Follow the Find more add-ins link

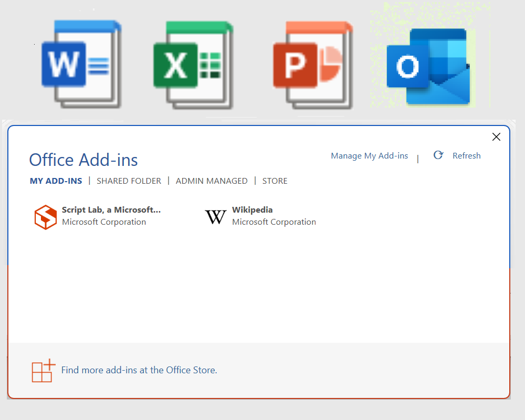click(x=139, y=370)
